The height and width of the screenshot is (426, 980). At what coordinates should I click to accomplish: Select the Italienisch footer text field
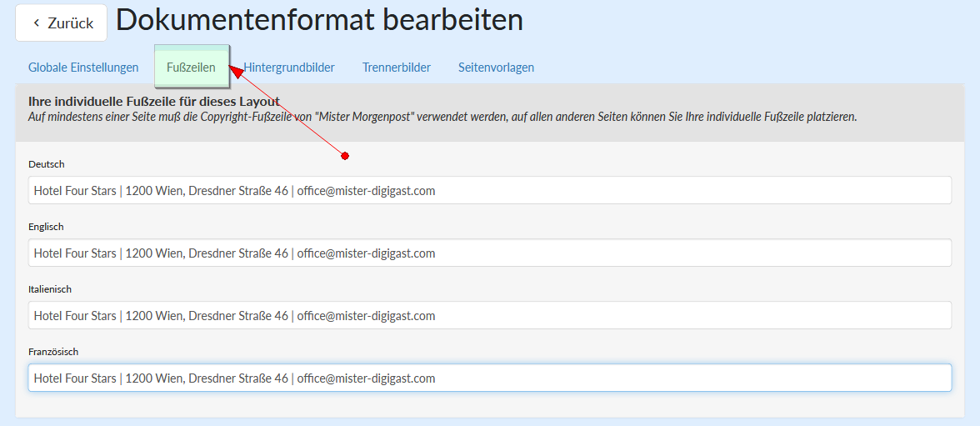tap(489, 316)
